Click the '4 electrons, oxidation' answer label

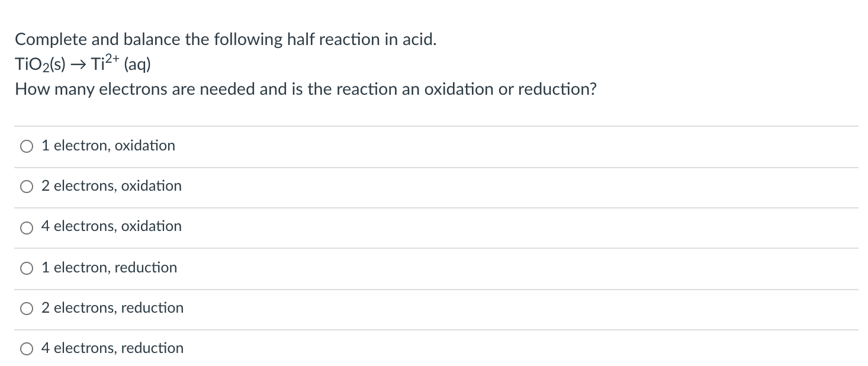tap(111, 226)
